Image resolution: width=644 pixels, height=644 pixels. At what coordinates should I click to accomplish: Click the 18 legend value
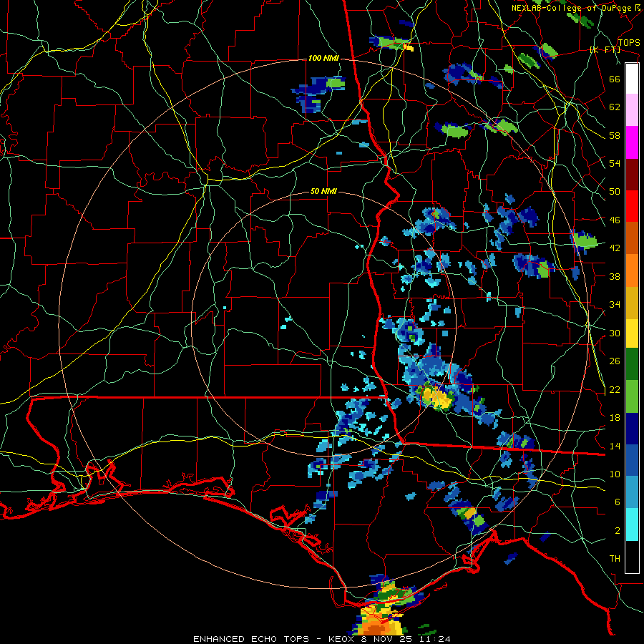tap(615, 418)
